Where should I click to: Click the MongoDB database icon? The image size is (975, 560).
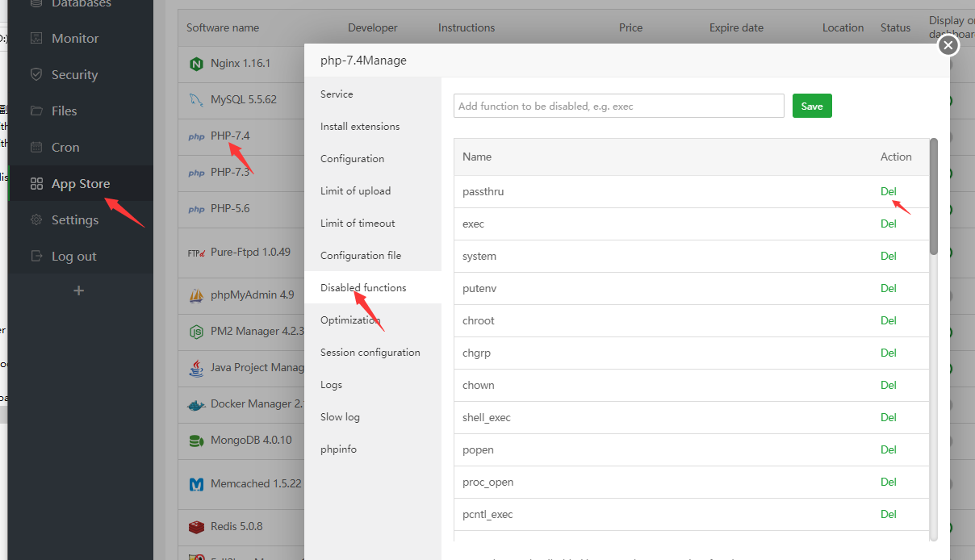(196, 441)
